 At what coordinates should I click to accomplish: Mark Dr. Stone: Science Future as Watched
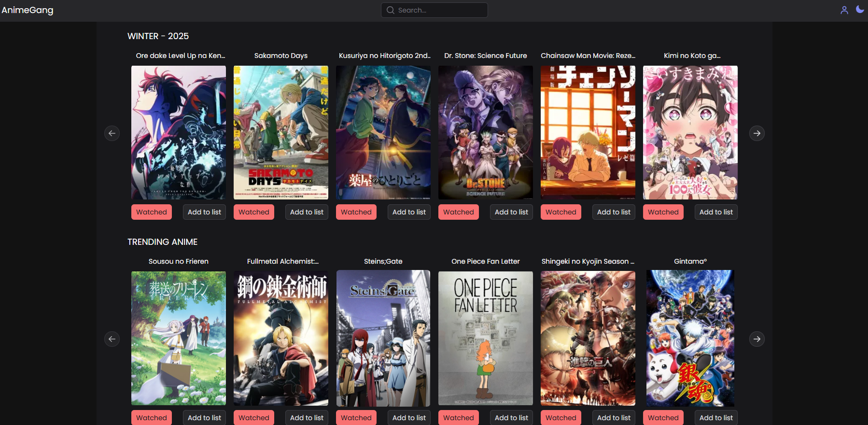click(458, 212)
